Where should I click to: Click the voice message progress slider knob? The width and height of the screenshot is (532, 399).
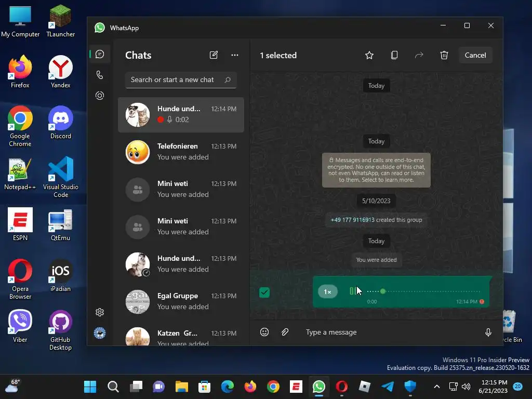point(383,291)
